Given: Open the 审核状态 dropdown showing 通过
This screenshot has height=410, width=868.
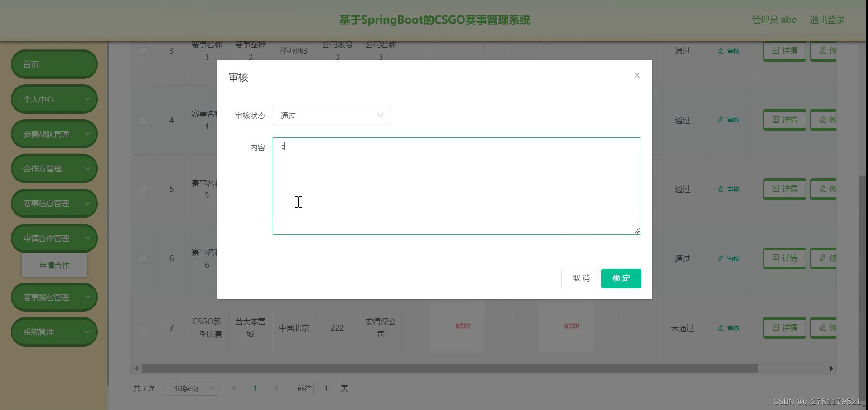Looking at the screenshot, I should click(x=331, y=116).
